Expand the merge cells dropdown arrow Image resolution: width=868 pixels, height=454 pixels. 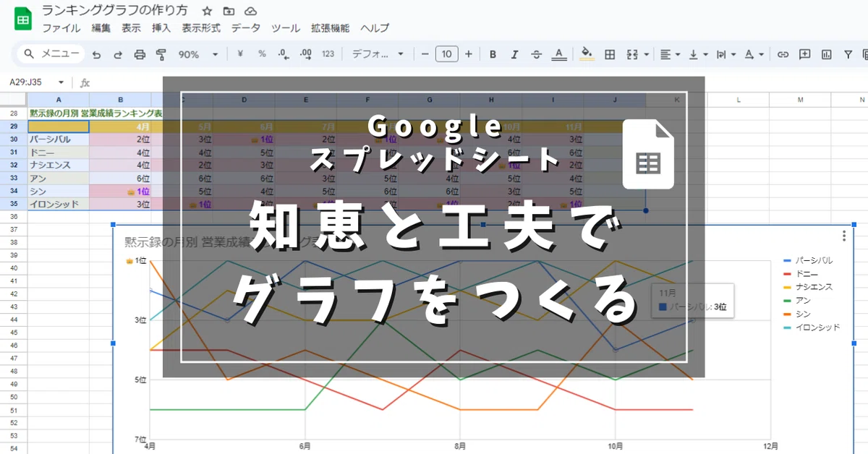coord(645,54)
